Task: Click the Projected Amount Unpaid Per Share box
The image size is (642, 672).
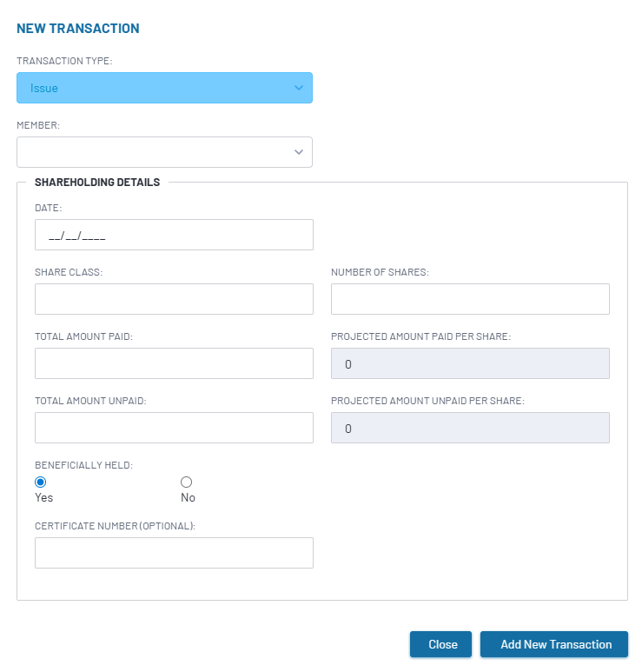Action: pos(470,428)
